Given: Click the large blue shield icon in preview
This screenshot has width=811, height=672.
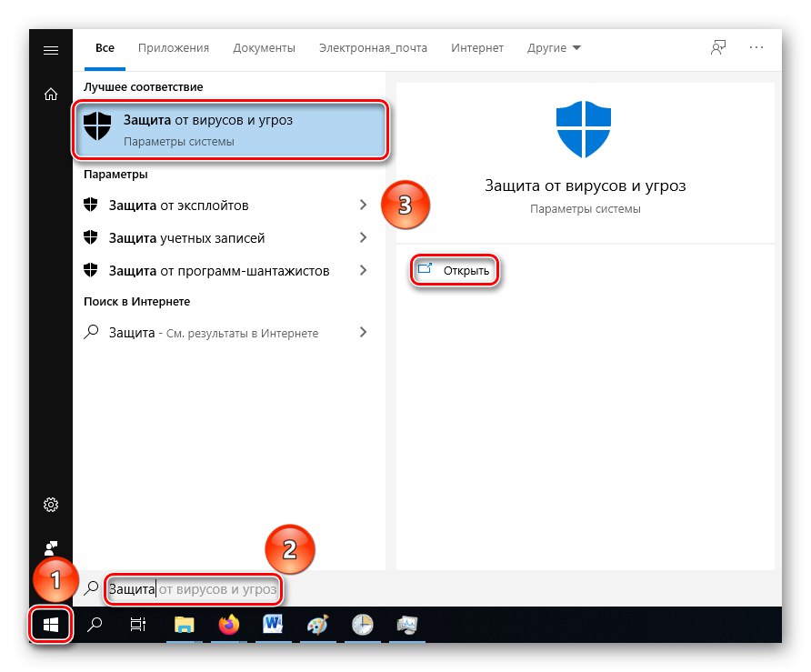Looking at the screenshot, I should pos(584,129).
